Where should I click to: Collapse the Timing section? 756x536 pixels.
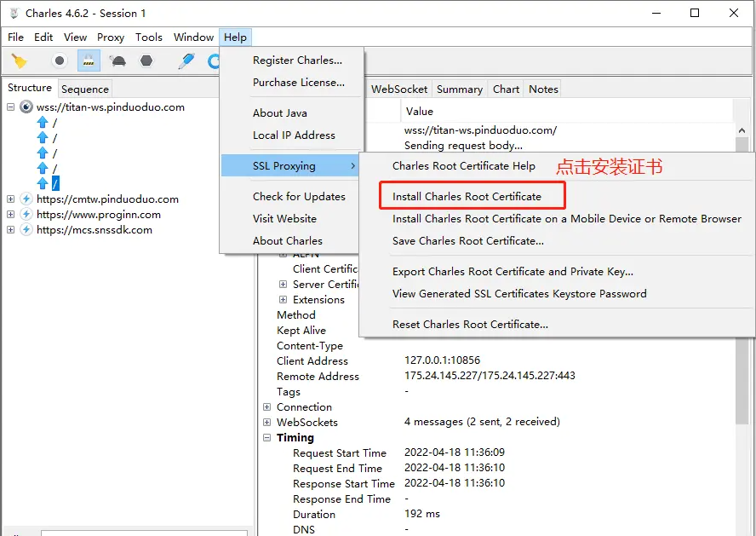266,438
